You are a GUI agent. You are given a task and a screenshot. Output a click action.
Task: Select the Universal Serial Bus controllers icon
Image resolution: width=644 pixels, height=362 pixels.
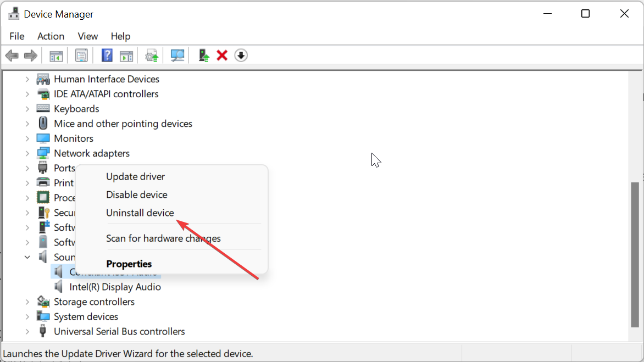(x=43, y=331)
